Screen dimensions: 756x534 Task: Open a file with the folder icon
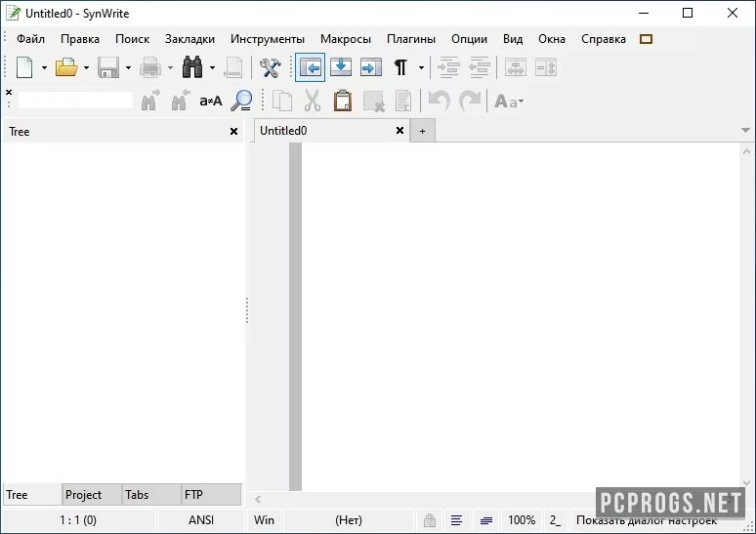pos(66,67)
